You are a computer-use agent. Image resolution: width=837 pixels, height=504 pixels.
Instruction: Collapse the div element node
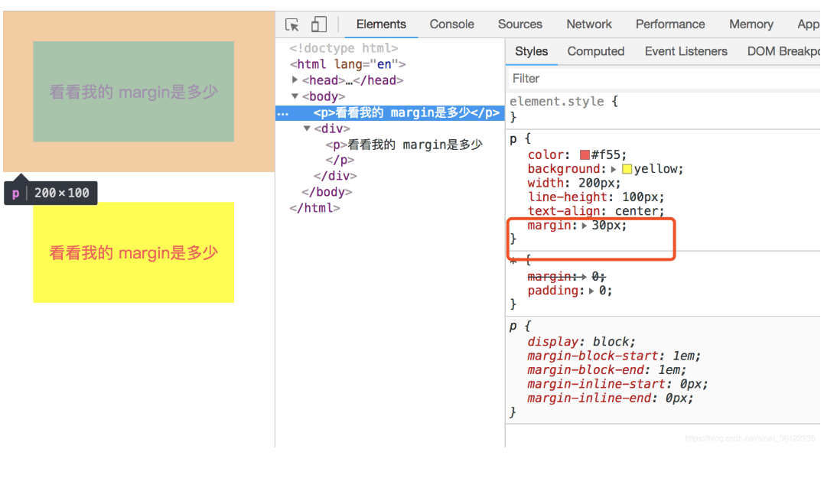pyautogui.click(x=307, y=128)
